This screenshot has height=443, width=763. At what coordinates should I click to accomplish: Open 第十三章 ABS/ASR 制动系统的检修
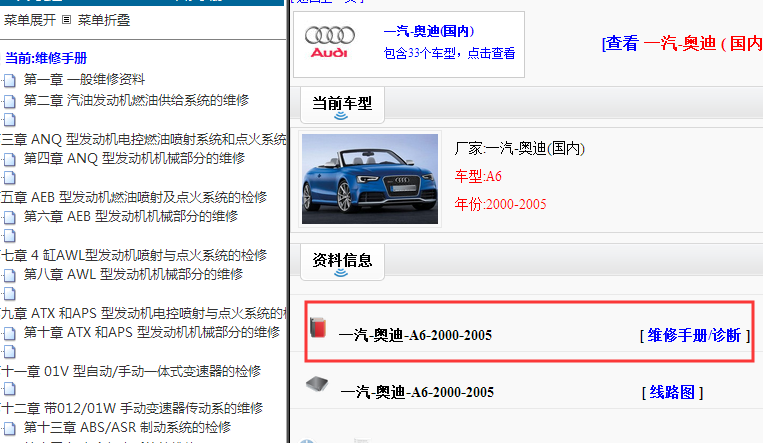[127, 427]
